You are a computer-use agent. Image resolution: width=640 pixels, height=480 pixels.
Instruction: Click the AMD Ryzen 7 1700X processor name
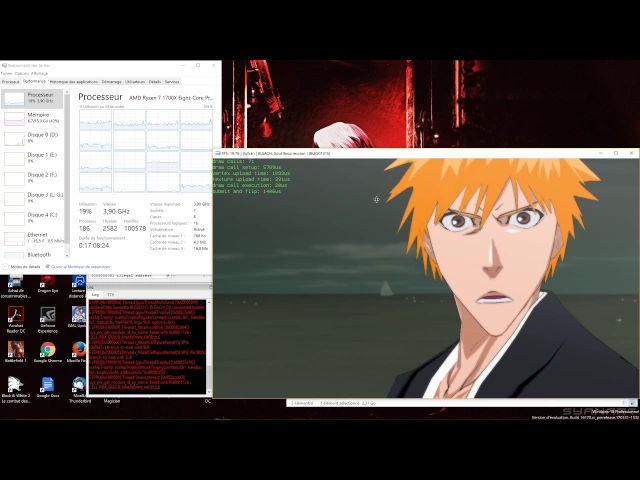point(171,98)
